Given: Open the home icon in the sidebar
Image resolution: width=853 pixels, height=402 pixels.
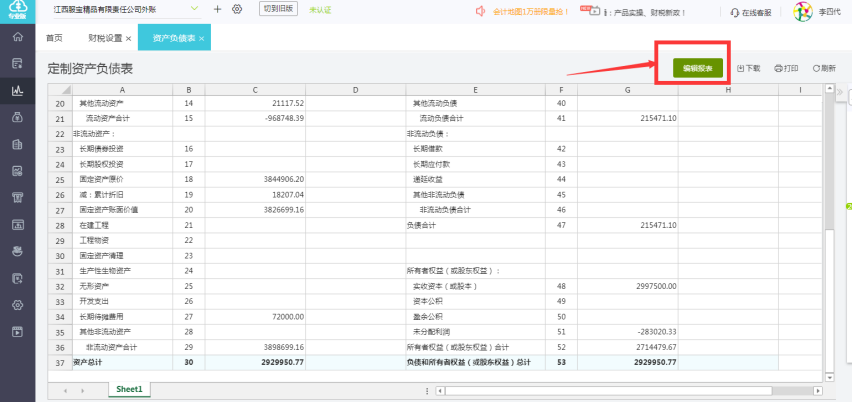Looking at the screenshot, I should coord(17,37).
